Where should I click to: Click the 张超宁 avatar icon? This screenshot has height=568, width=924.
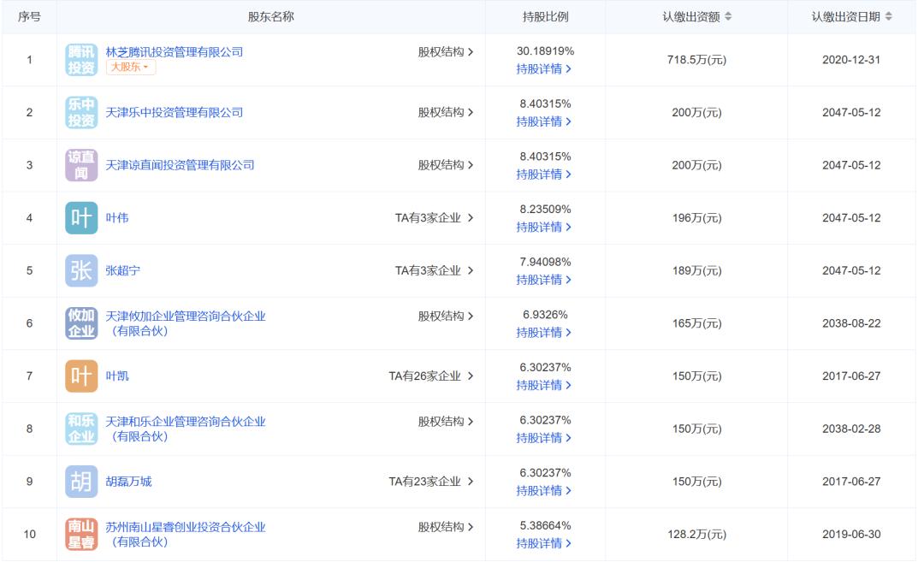click(x=81, y=271)
